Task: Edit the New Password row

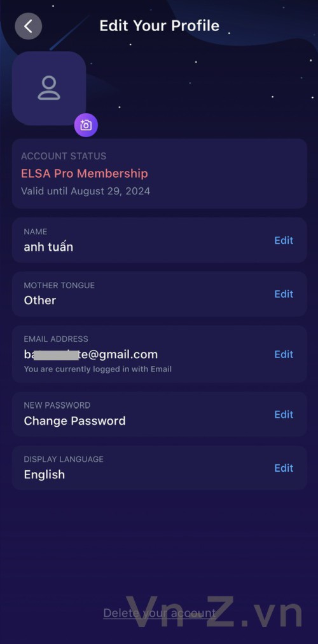Action: [x=284, y=415]
